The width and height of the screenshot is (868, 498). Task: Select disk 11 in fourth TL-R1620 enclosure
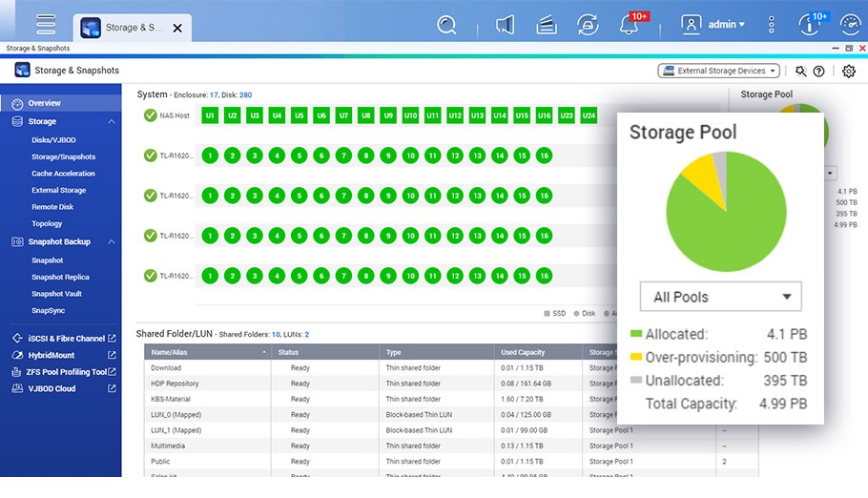pyautogui.click(x=432, y=276)
